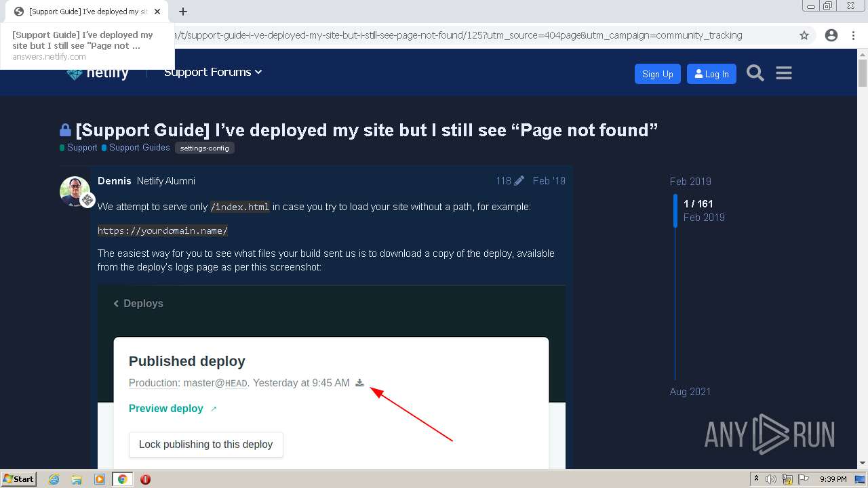Screen dimensions: 868x488
Task: Click Dennis's avatar picture
Action: (x=75, y=191)
